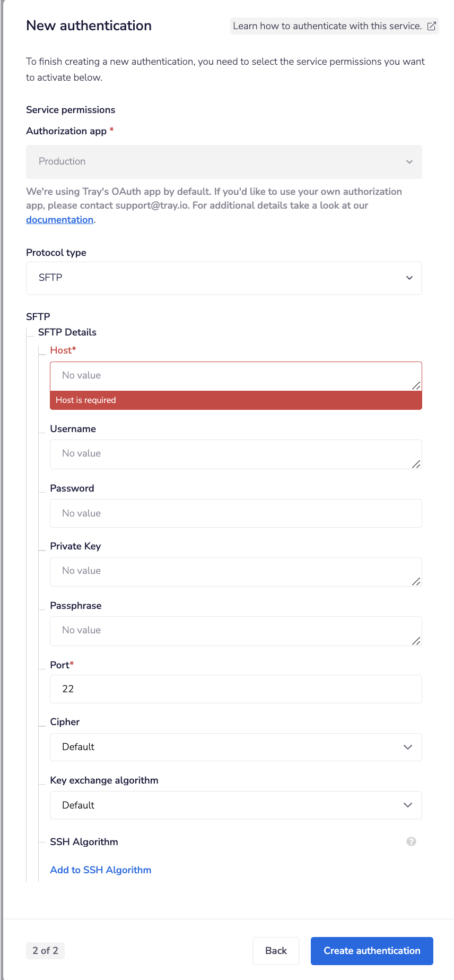Click the Host is required error banner

click(x=235, y=400)
